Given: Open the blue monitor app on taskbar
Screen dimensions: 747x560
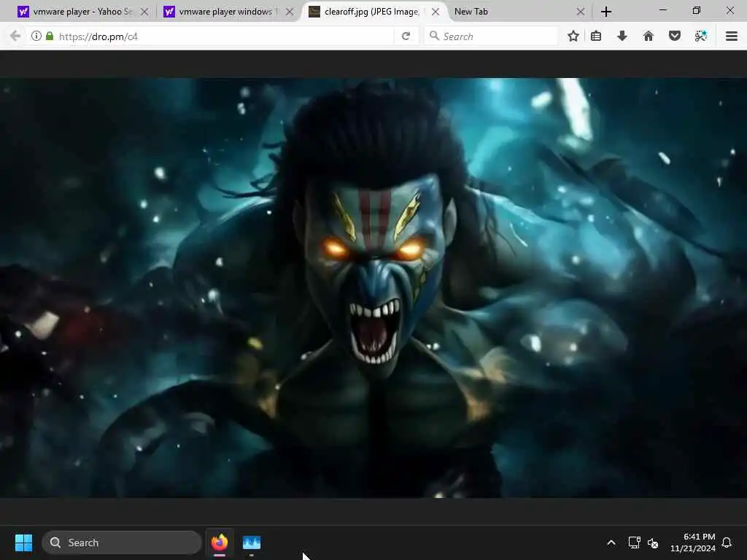Looking at the screenshot, I should click(x=252, y=542).
